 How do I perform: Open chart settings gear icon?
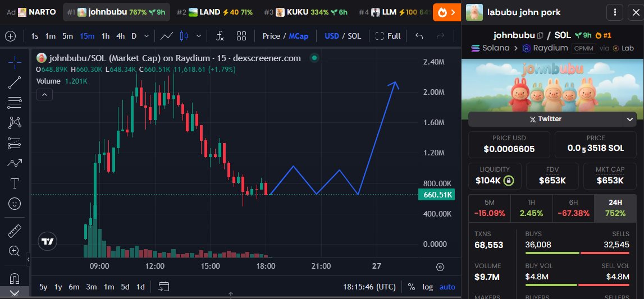[440, 267]
